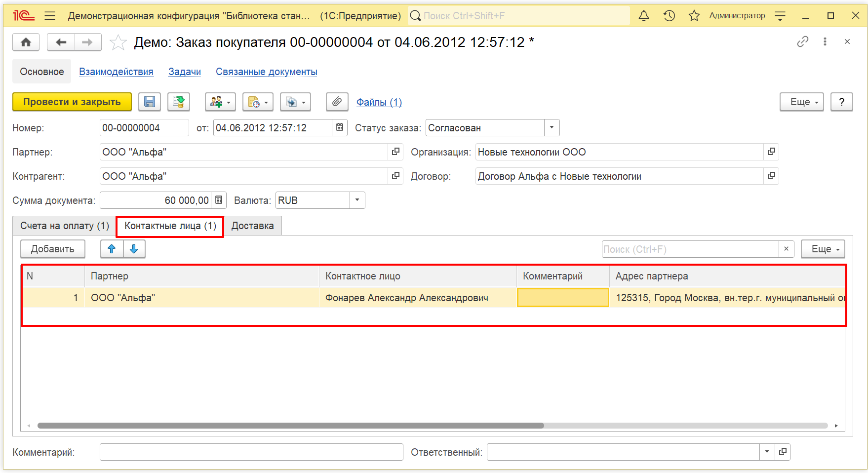
Task: Click the Номер field
Action: tap(144, 128)
